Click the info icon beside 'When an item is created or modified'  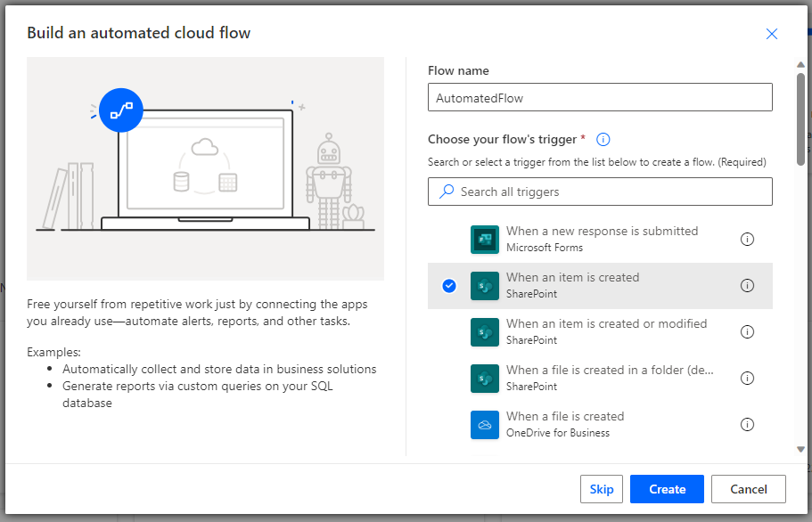click(x=747, y=331)
